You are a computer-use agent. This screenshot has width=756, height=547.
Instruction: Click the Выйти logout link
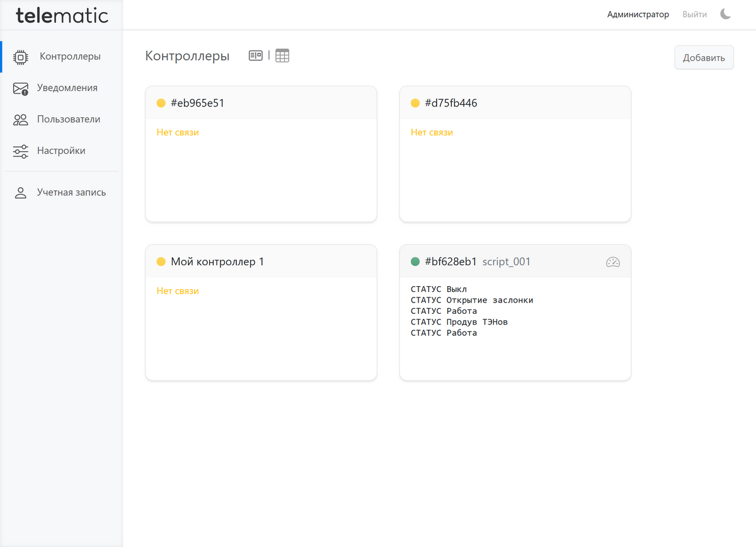click(694, 14)
